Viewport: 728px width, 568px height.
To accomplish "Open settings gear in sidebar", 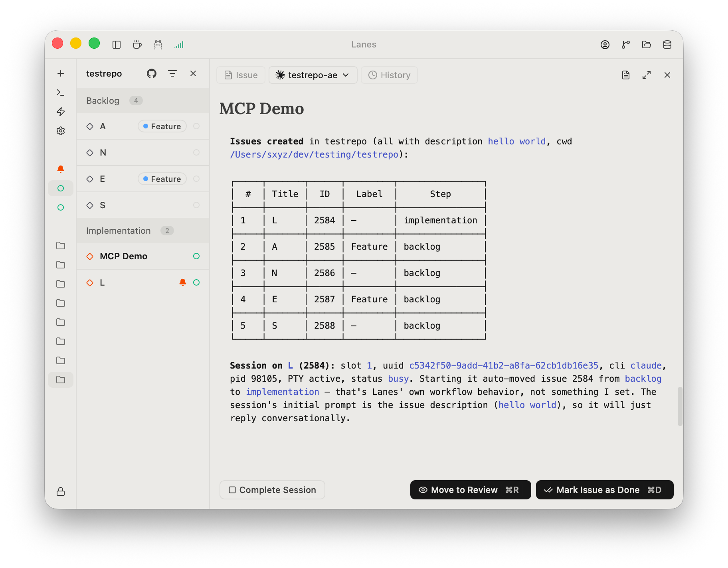I will (x=61, y=131).
